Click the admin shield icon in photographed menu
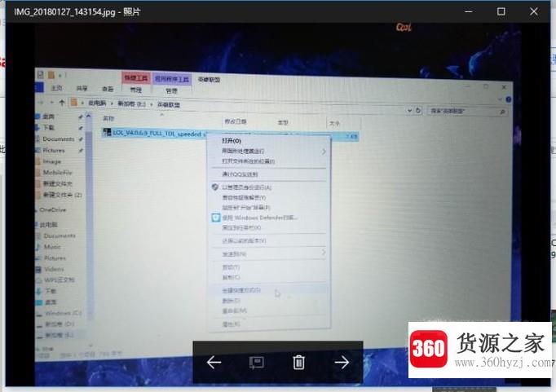The width and height of the screenshot is (556, 392). pyautogui.click(x=215, y=187)
